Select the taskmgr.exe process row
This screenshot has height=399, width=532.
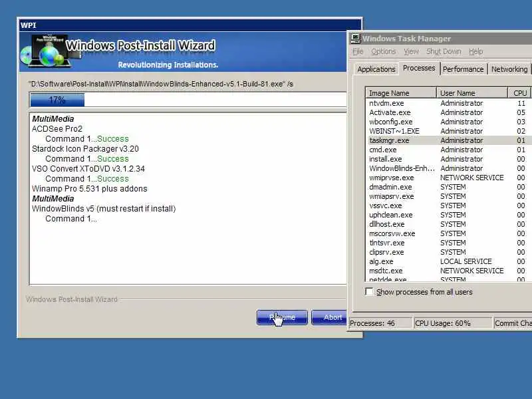click(x=448, y=140)
